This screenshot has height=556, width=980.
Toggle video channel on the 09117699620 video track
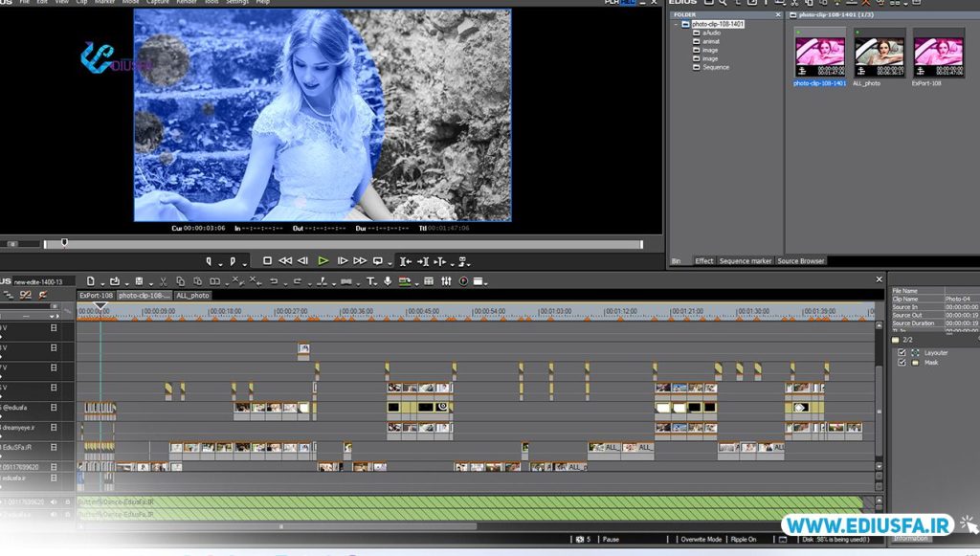54,467
